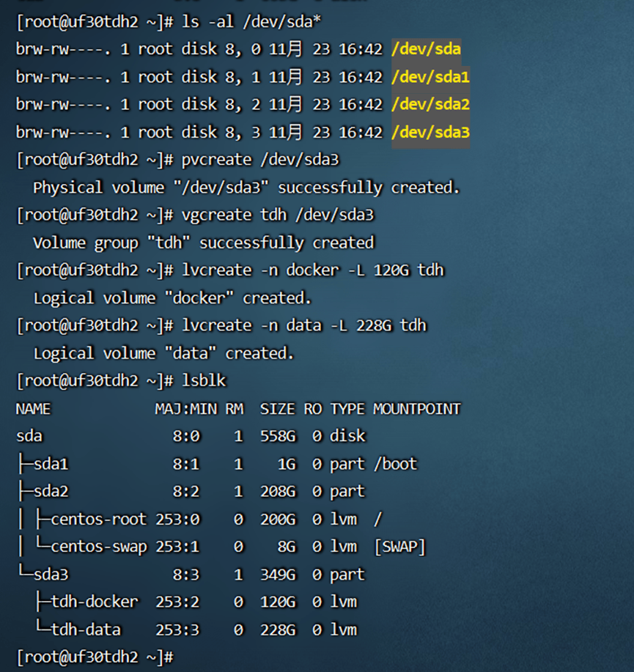The height and width of the screenshot is (672, 634).
Task: Click 'Logical volume "data" created.' output
Action: 163,353
